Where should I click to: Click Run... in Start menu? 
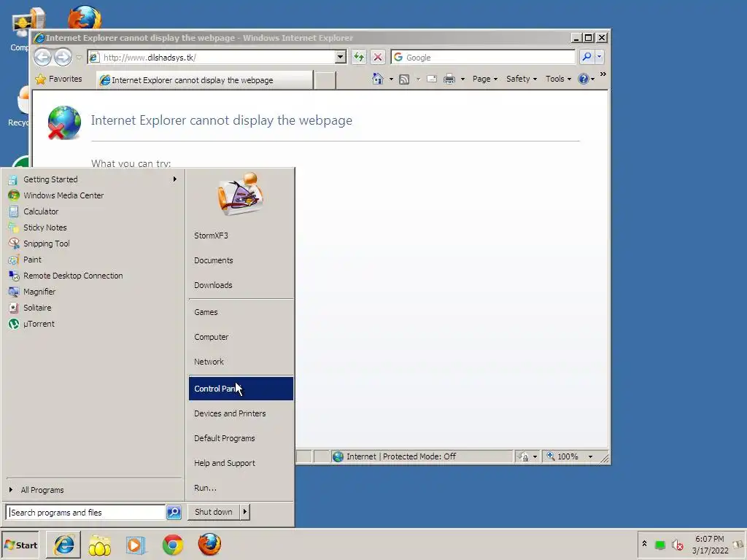(241, 488)
